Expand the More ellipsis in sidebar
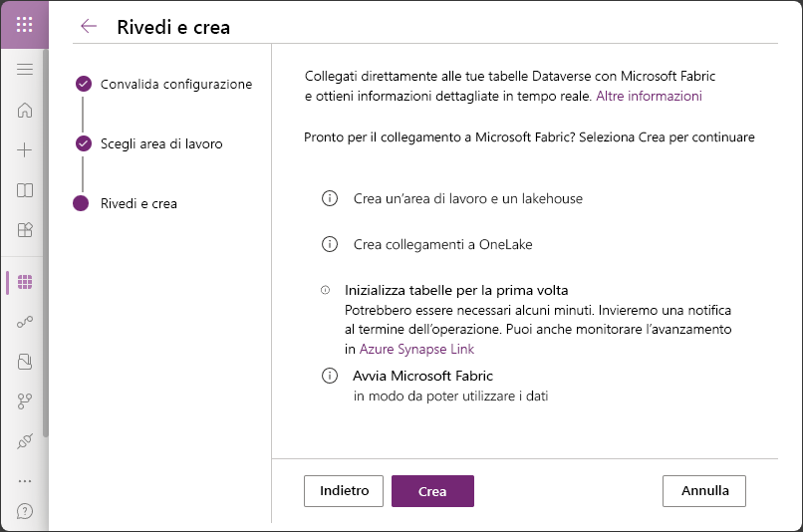 25,481
